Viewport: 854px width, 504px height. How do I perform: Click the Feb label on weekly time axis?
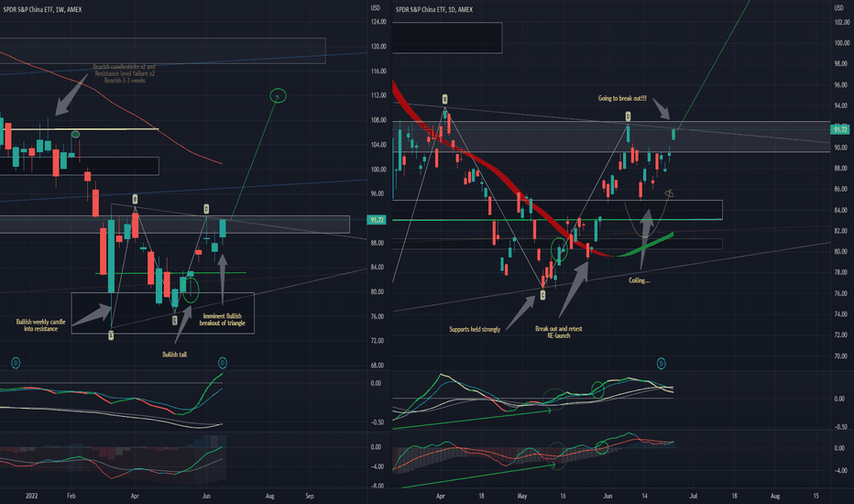(x=71, y=496)
